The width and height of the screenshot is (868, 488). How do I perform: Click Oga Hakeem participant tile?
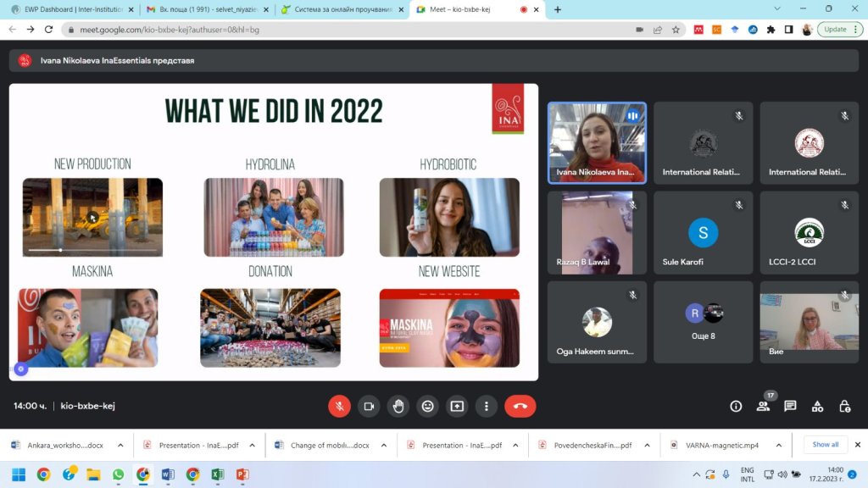click(597, 322)
